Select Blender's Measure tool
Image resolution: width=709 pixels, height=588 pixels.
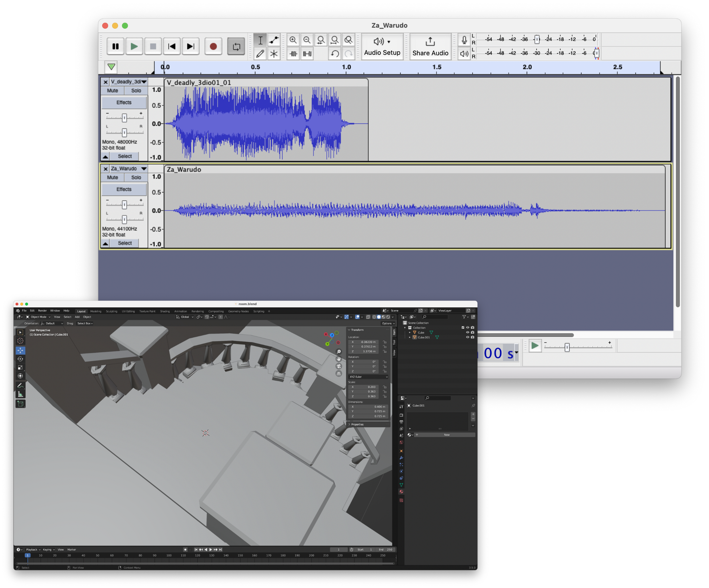click(x=20, y=394)
